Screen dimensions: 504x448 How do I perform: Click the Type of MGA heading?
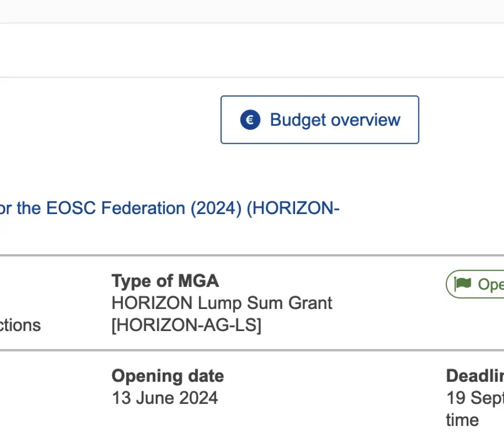[165, 281]
